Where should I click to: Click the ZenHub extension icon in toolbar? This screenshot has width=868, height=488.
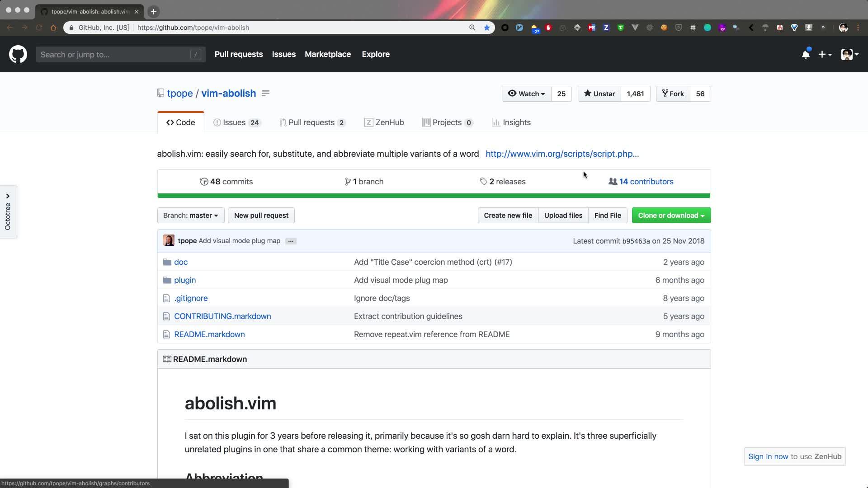[606, 28]
